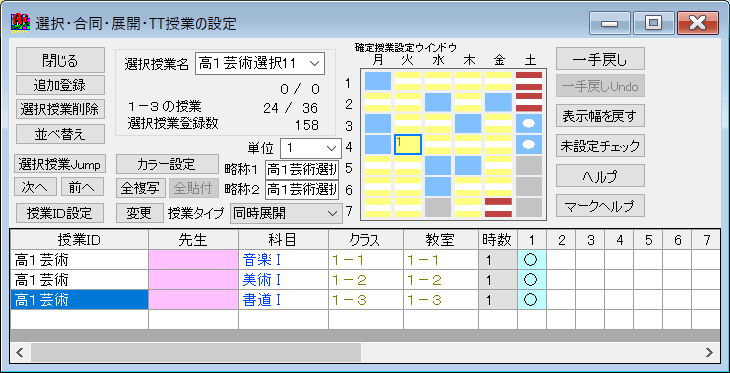Open ヘルプ help

coord(600,176)
